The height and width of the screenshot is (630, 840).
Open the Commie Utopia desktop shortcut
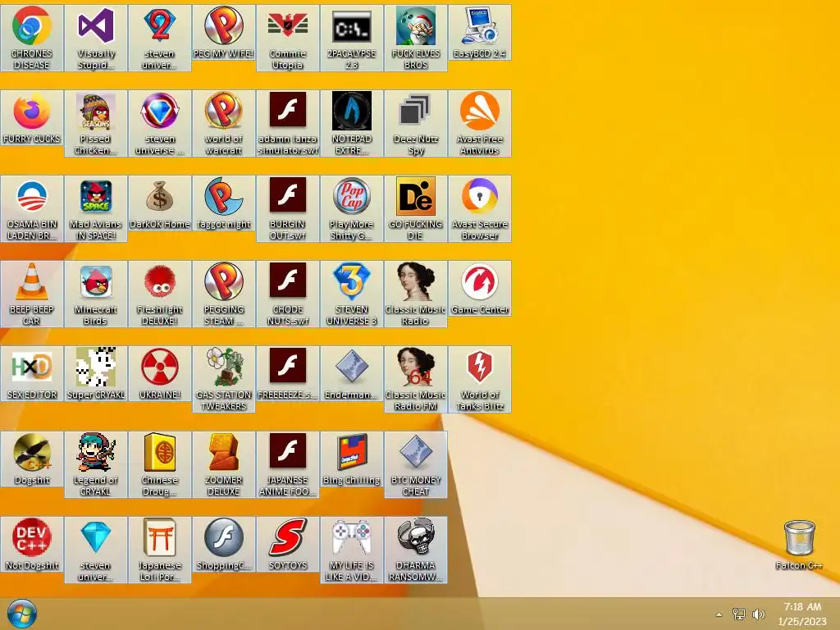288,38
